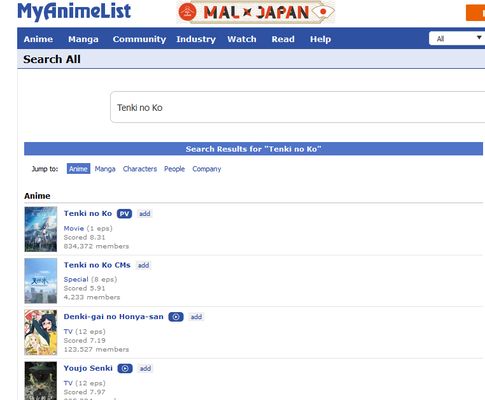Open the Tenki no Ko title link
This screenshot has height=400, width=485.
[88, 213]
